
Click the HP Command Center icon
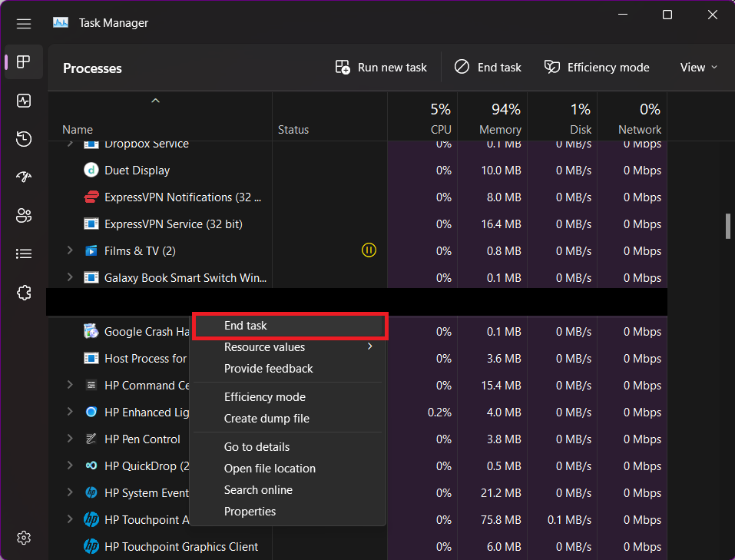tap(91, 385)
